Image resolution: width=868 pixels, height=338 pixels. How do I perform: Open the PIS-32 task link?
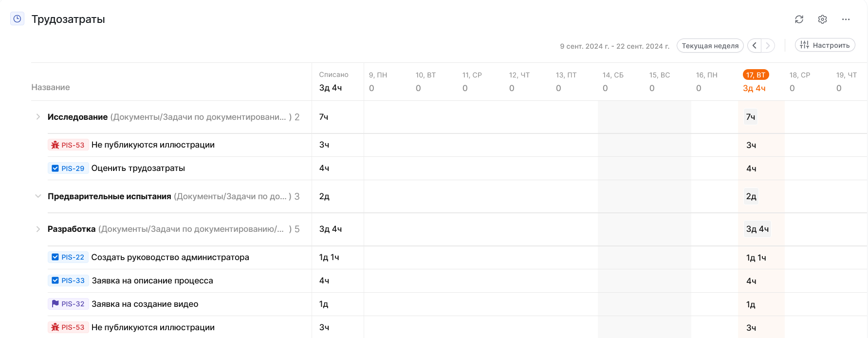point(73,304)
